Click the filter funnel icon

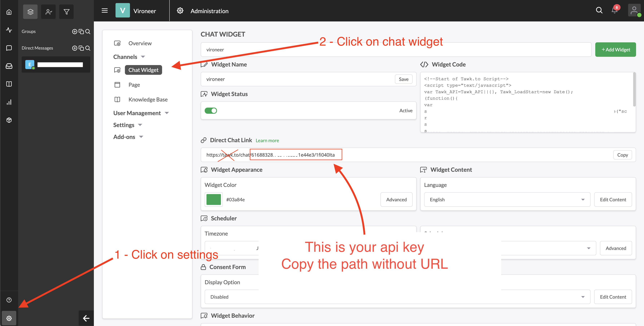click(x=66, y=12)
